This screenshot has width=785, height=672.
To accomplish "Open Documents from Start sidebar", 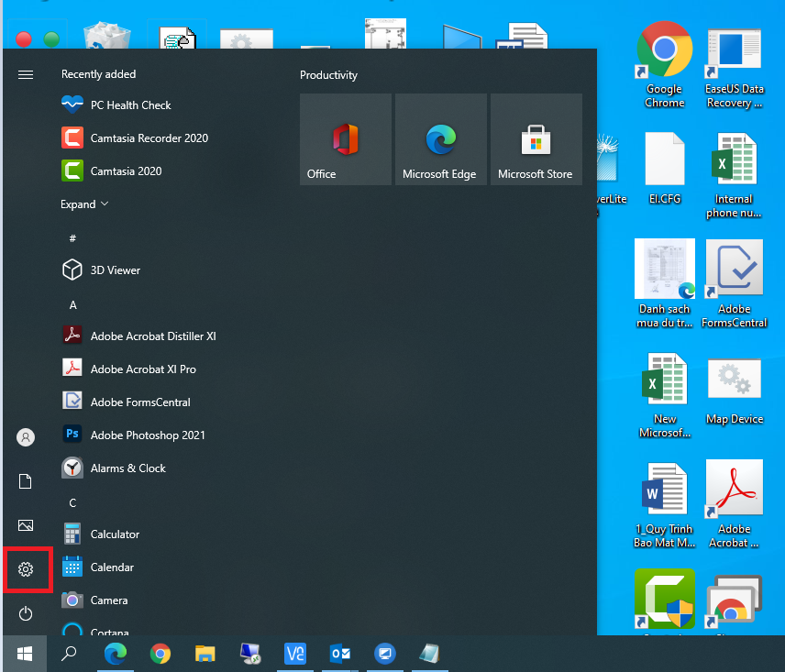I will pos(26,481).
